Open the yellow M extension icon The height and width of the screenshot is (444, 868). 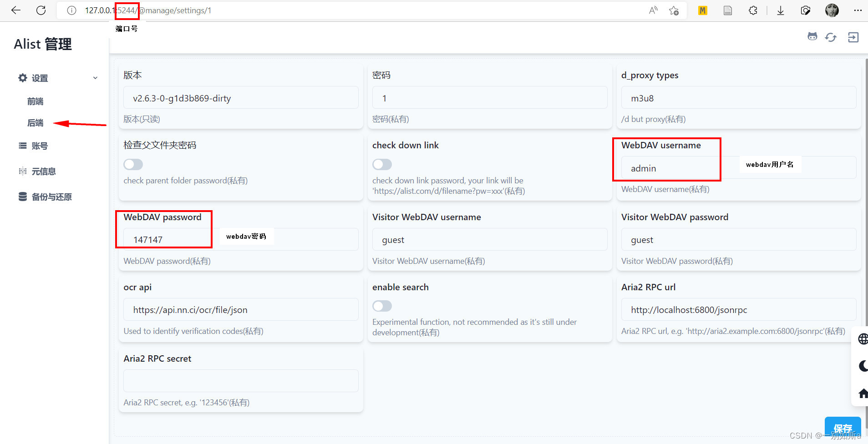point(703,10)
